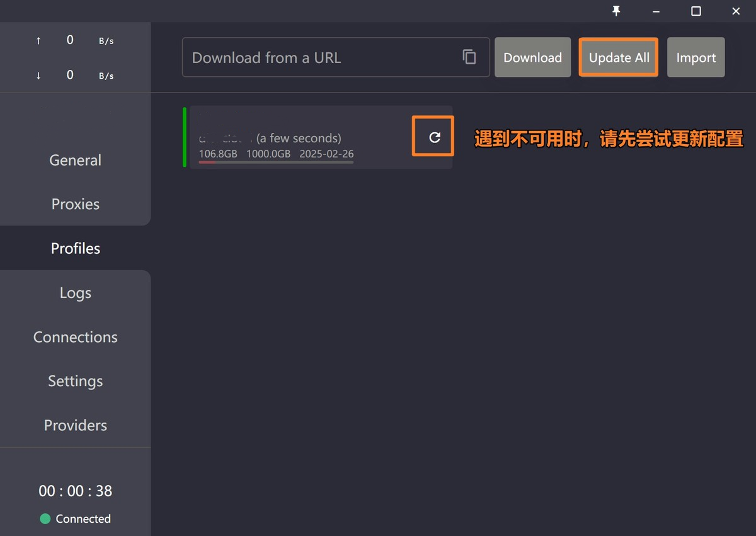The width and height of the screenshot is (756, 536).
Task: Click the Import button
Action: 696,57
